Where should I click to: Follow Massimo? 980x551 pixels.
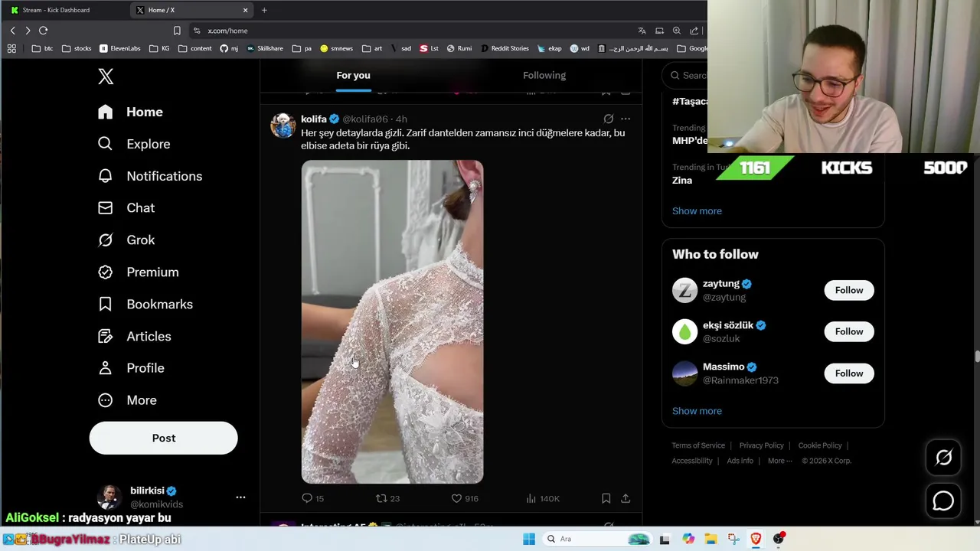point(849,373)
